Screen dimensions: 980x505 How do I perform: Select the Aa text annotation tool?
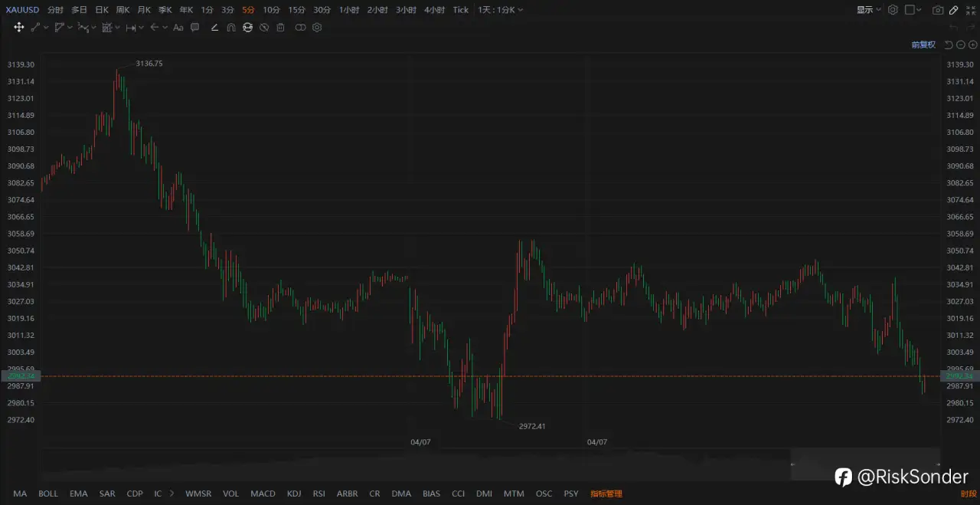coord(178,28)
